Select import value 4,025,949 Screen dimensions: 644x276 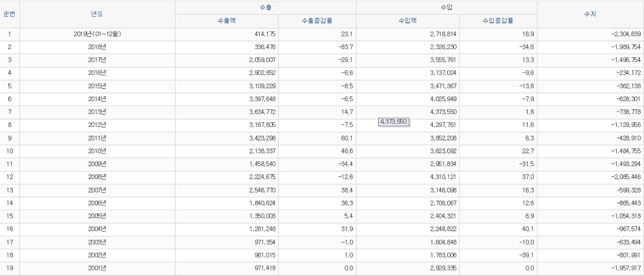point(444,99)
